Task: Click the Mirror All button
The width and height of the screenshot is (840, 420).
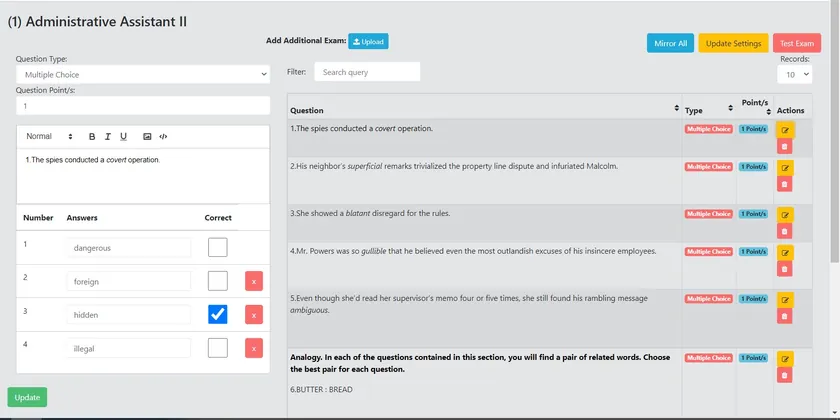Action: pos(670,43)
